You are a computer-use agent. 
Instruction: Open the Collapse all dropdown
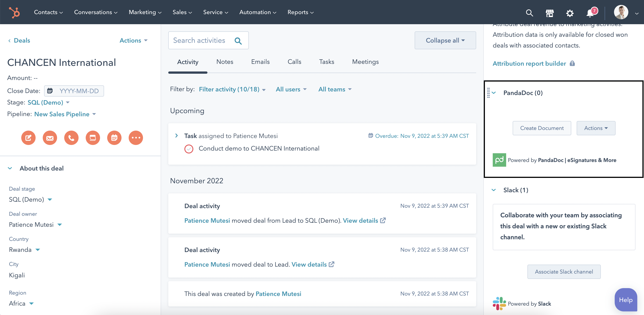[x=445, y=40]
